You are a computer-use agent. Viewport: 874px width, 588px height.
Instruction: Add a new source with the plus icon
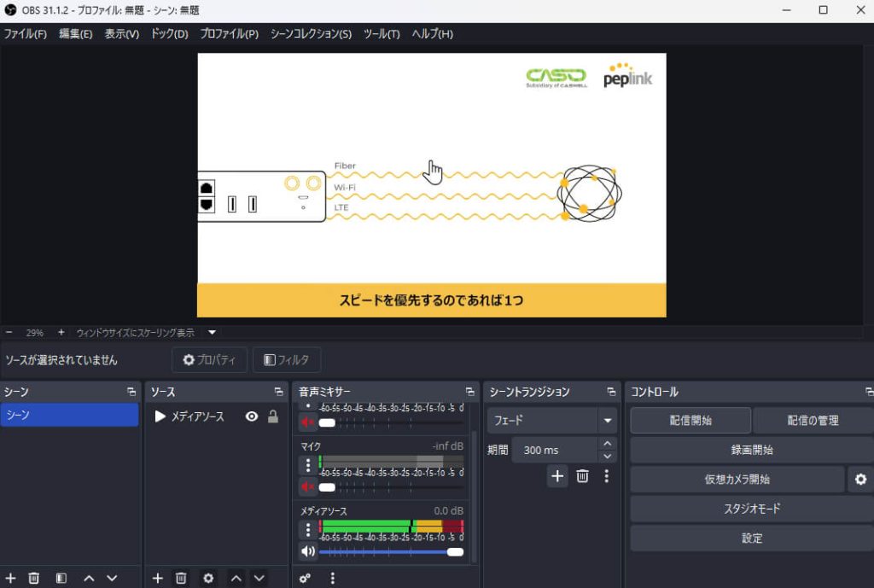tap(157, 578)
